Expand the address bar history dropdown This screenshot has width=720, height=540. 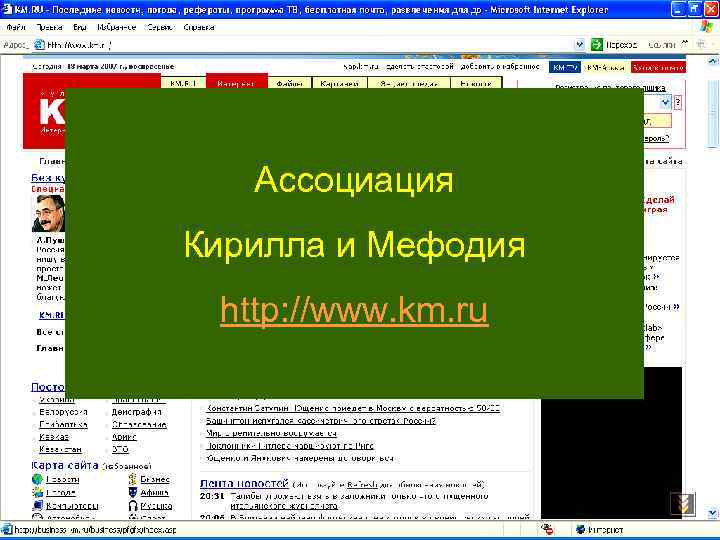579,45
